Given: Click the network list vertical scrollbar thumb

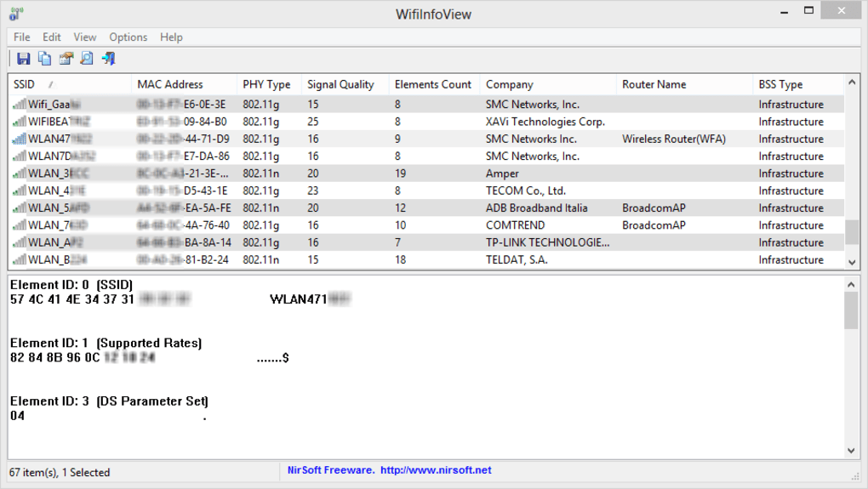Looking at the screenshot, I should pyautogui.click(x=852, y=231).
